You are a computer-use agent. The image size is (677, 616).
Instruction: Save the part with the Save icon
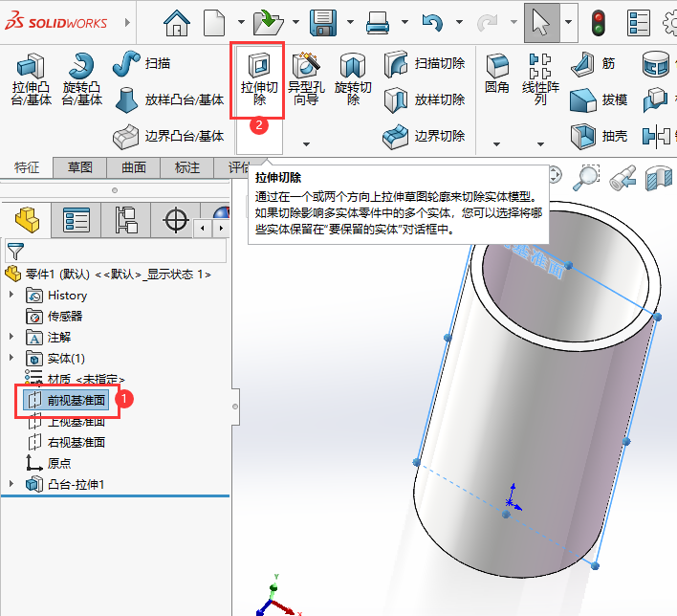(x=323, y=22)
